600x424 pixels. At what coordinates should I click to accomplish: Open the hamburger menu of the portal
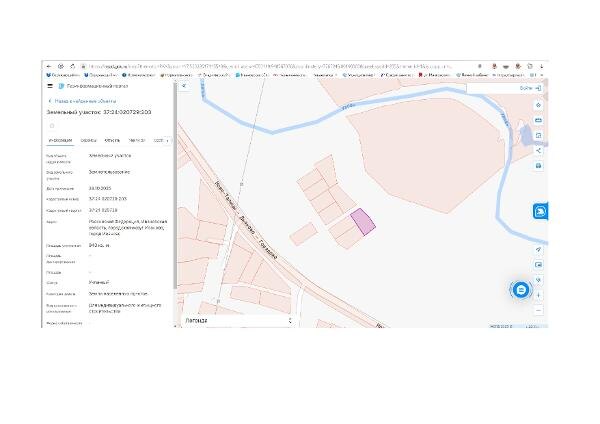(50, 86)
